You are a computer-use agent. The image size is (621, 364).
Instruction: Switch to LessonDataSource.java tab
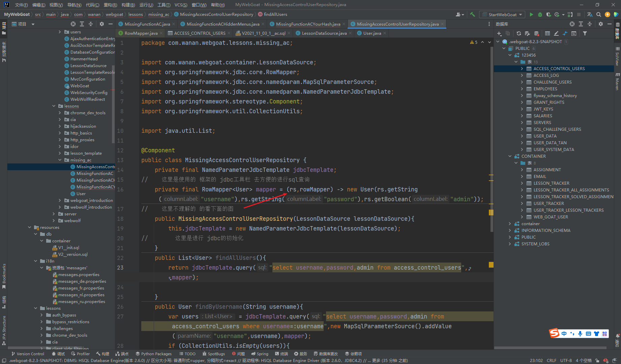pos(324,33)
